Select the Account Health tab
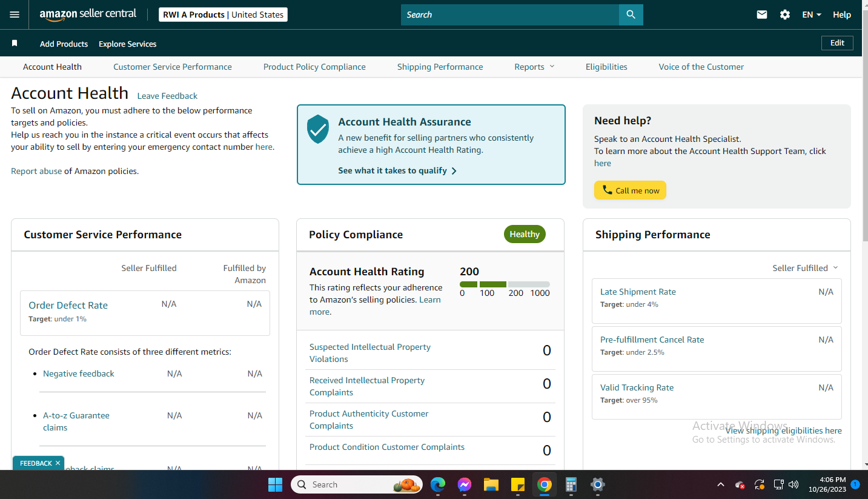The width and height of the screenshot is (868, 499). tap(52, 67)
